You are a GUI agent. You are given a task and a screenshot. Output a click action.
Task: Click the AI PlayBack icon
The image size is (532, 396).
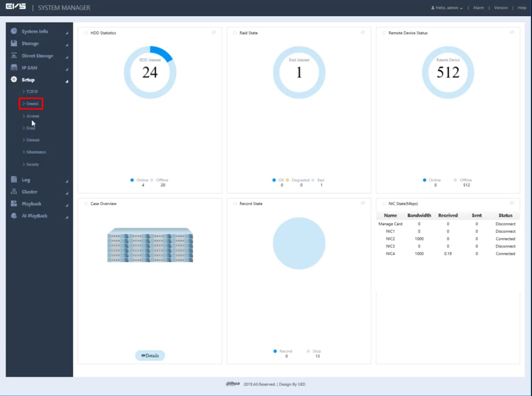(x=14, y=216)
